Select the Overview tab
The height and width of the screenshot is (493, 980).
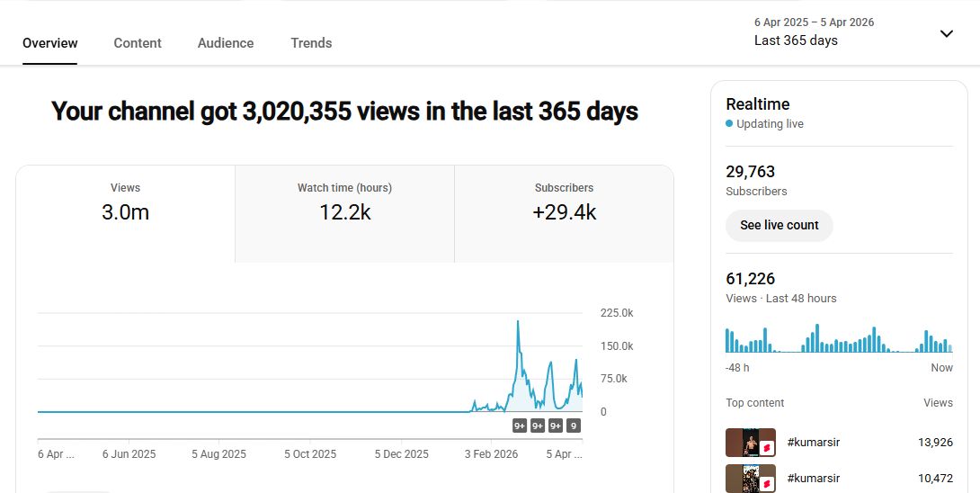(50, 43)
